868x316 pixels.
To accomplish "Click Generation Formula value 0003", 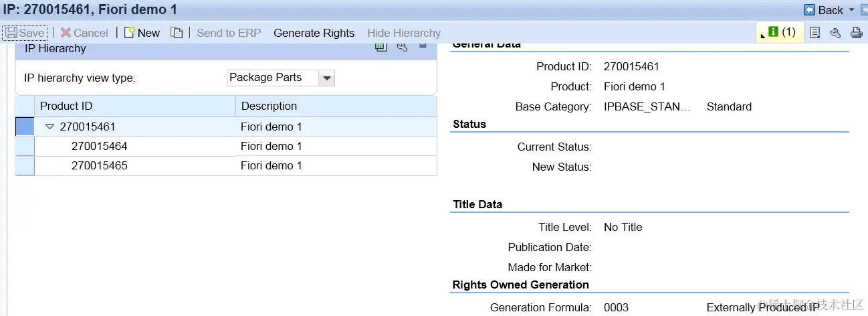I will point(616,307).
